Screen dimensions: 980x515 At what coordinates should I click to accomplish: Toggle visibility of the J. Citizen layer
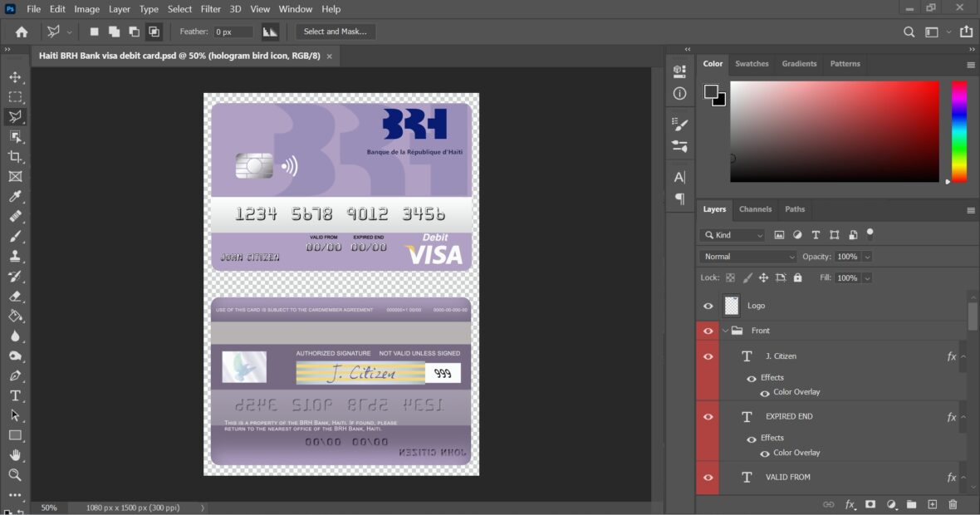708,356
